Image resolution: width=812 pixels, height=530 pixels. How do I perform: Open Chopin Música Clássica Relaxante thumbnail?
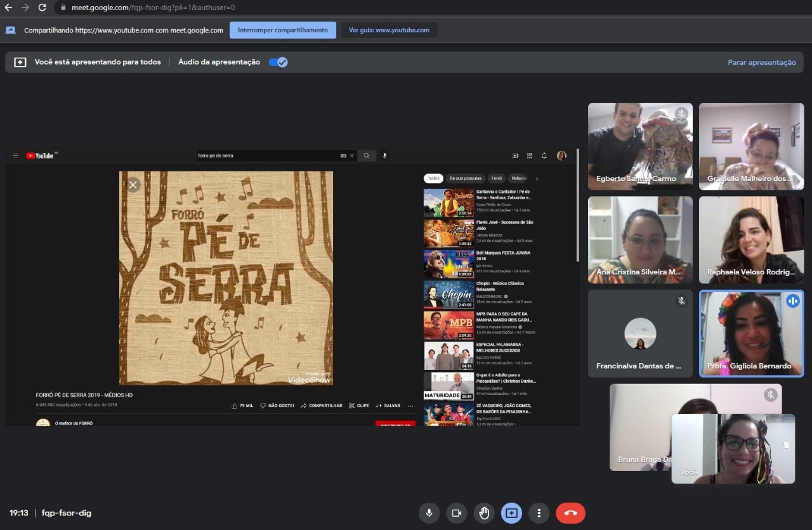tap(449, 294)
